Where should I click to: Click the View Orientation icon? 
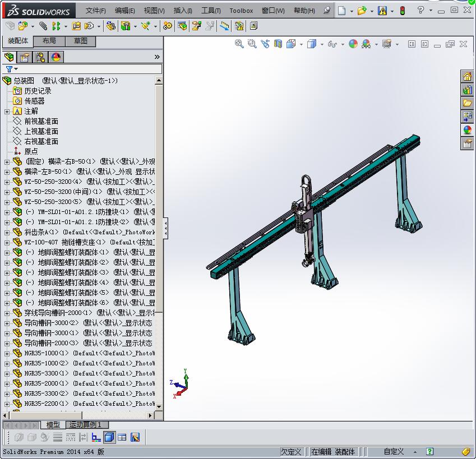click(291, 44)
